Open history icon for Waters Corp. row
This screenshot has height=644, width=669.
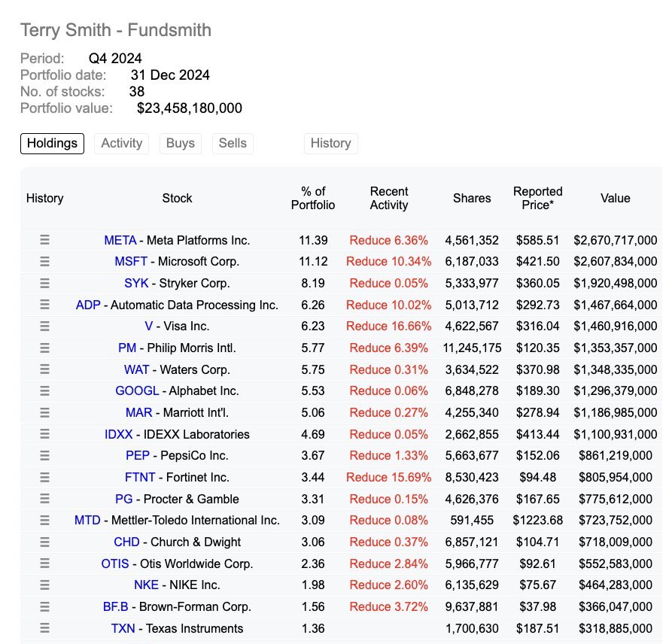44,369
